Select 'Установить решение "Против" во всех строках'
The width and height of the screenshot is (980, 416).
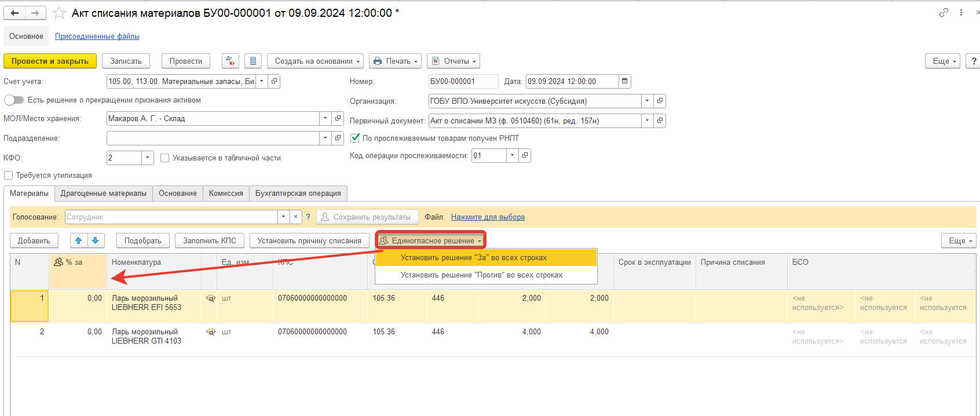point(481,275)
